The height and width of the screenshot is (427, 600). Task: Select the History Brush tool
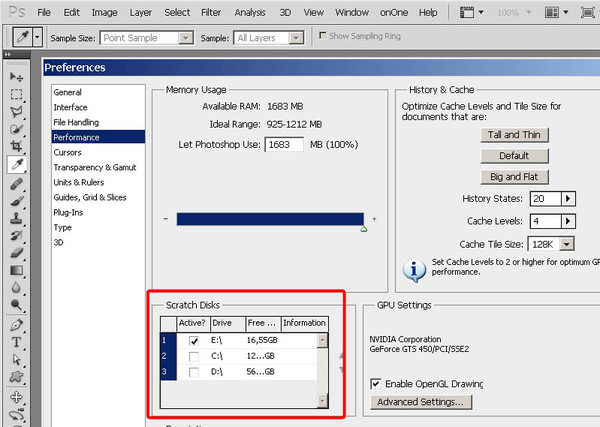point(16,236)
